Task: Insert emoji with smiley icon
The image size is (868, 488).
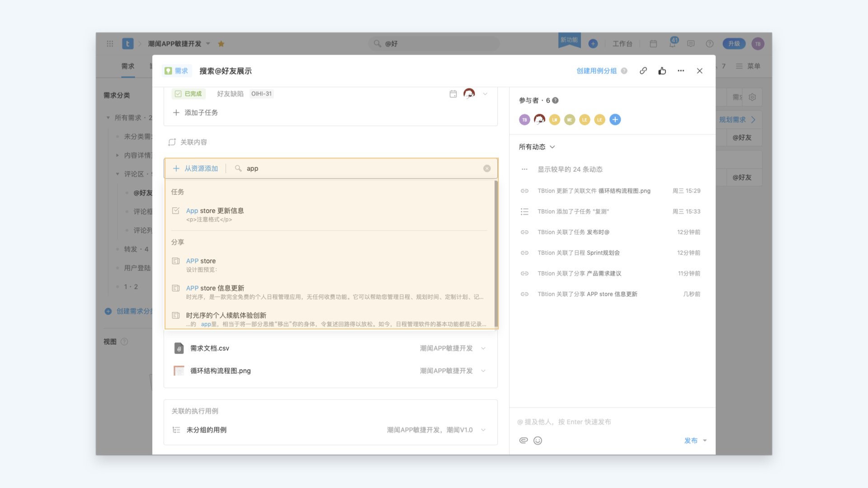Action: coord(538,441)
